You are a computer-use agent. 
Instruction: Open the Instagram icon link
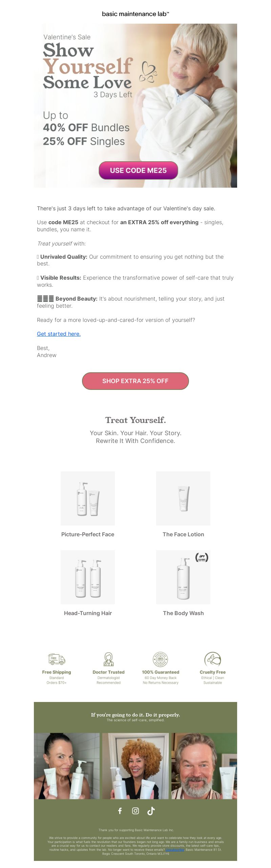(x=135, y=811)
